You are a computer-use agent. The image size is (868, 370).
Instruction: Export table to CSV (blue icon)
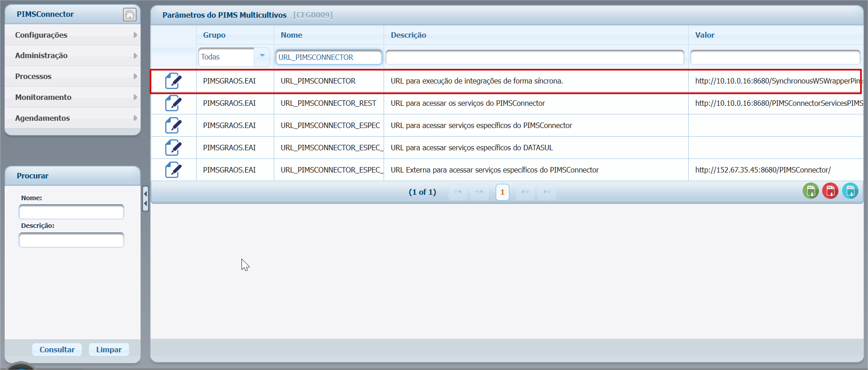(x=850, y=191)
